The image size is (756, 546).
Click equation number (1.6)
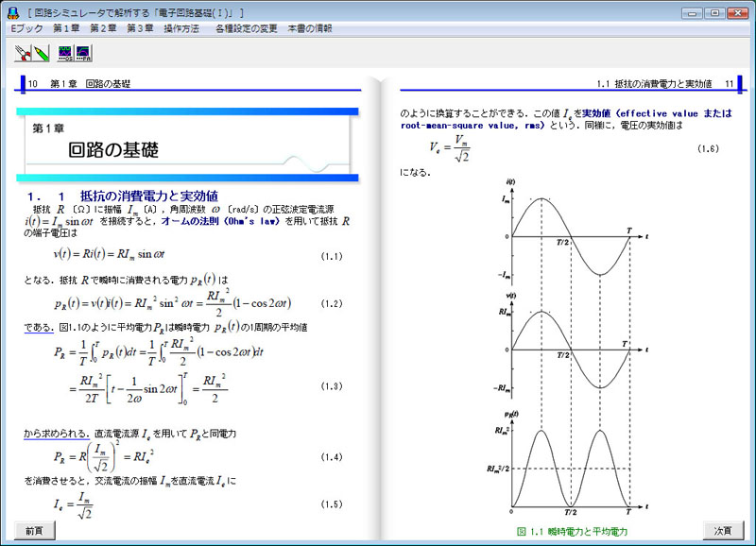coord(708,148)
